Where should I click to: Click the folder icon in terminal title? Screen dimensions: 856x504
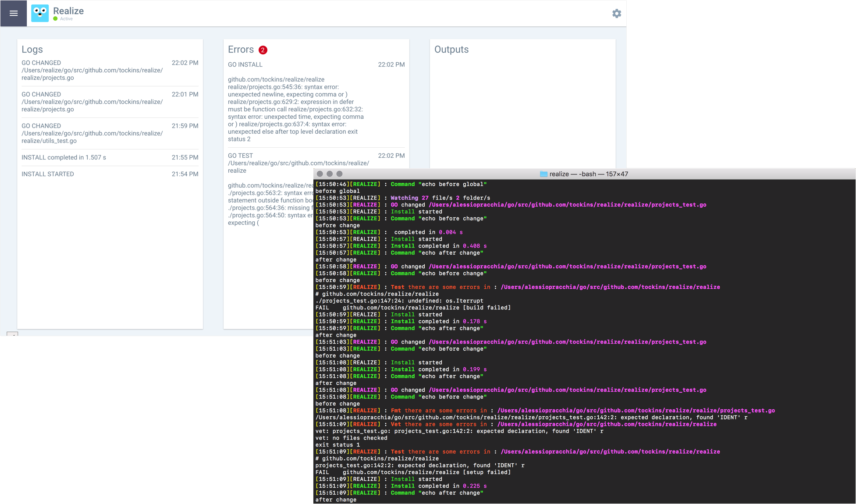click(x=543, y=174)
